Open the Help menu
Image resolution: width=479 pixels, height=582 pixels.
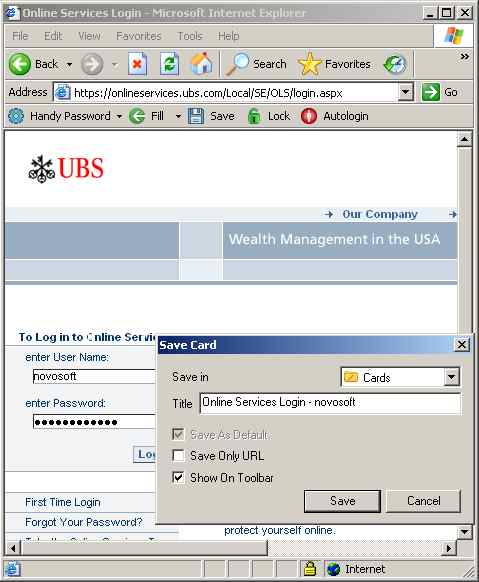coord(228,36)
